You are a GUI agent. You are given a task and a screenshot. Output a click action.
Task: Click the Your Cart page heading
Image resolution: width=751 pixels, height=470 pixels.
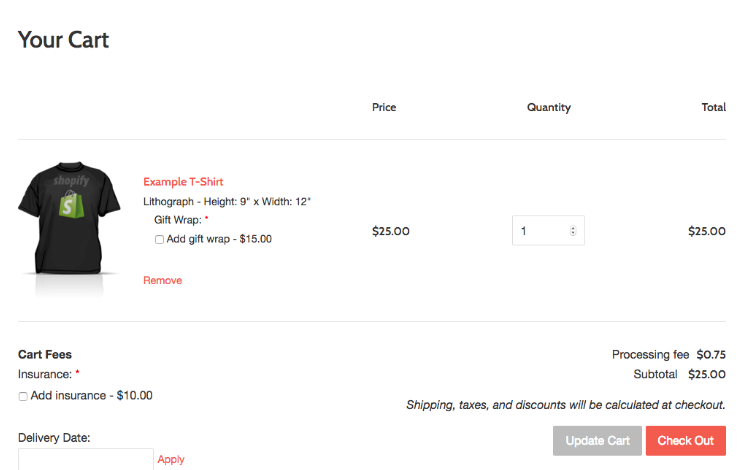(x=63, y=40)
